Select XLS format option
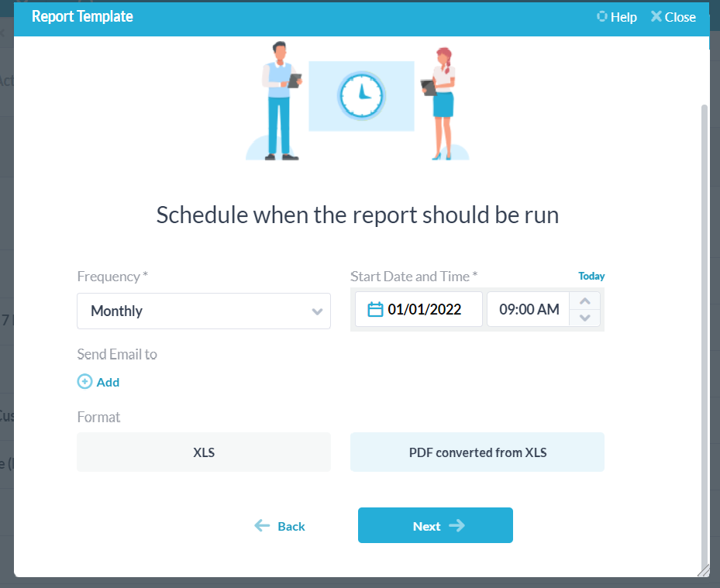720x588 pixels. click(x=203, y=452)
